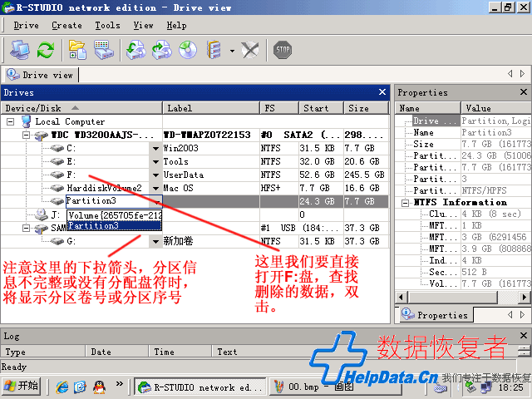The height and width of the screenshot is (399, 532).
Task: Select the HarddiskVolume2 row
Action: click(195, 189)
